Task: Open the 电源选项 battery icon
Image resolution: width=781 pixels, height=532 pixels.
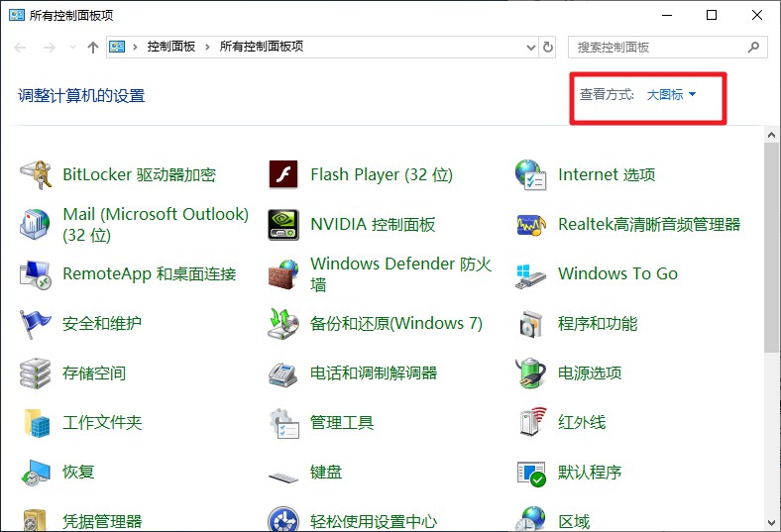Action: pyautogui.click(x=531, y=372)
